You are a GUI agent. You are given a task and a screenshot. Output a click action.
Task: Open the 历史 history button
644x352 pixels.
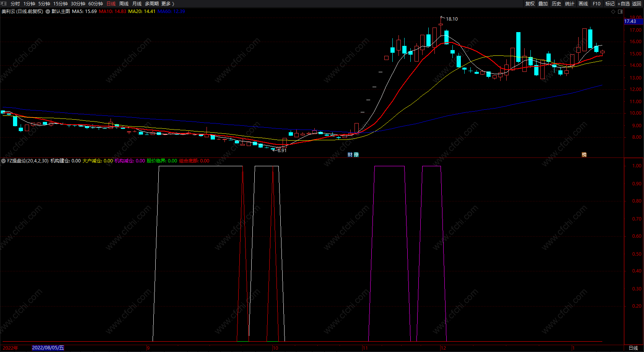[556, 4]
